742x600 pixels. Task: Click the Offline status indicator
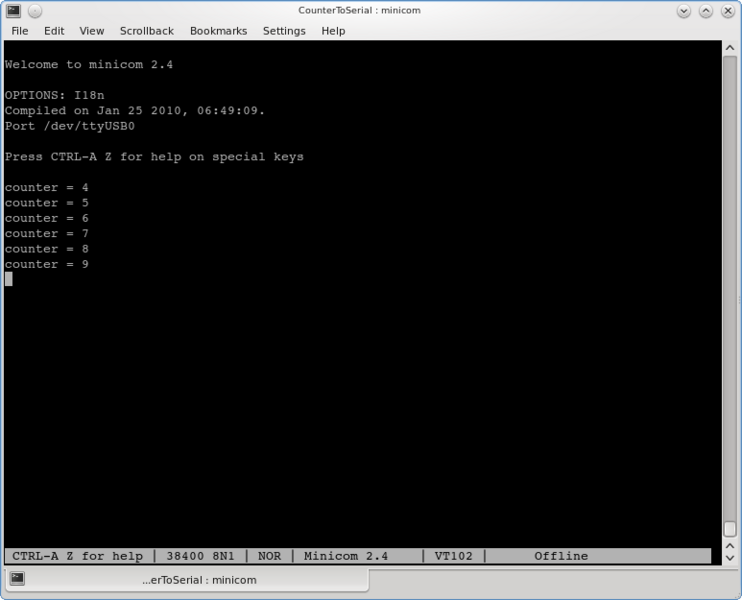(561, 556)
